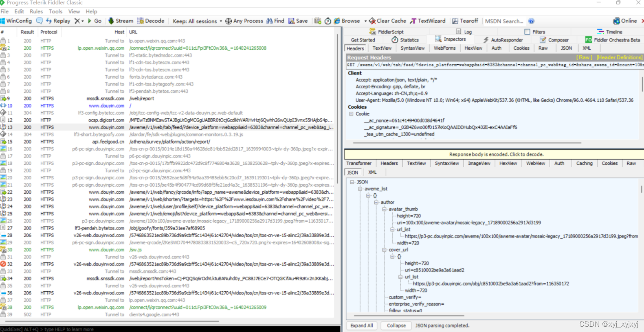Viewport: 644px width, 332px height.
Task: Click the Any Process target icon
Action: [x=229, y=21]
